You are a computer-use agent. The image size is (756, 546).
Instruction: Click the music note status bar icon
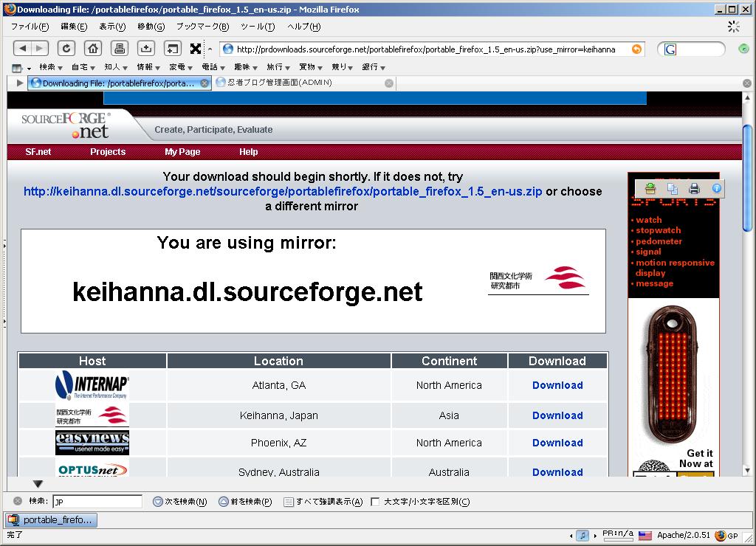pyautogui.click(x=583, y=535)
